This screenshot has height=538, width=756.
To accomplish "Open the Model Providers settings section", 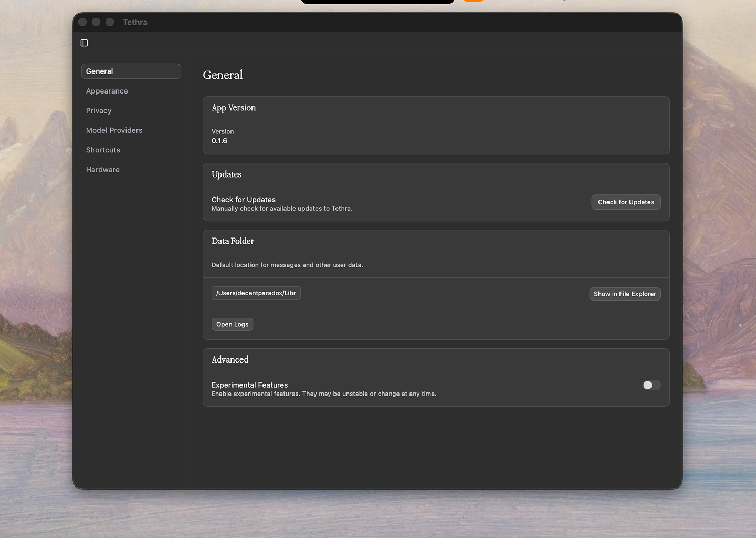I will (x=114, y=130).
